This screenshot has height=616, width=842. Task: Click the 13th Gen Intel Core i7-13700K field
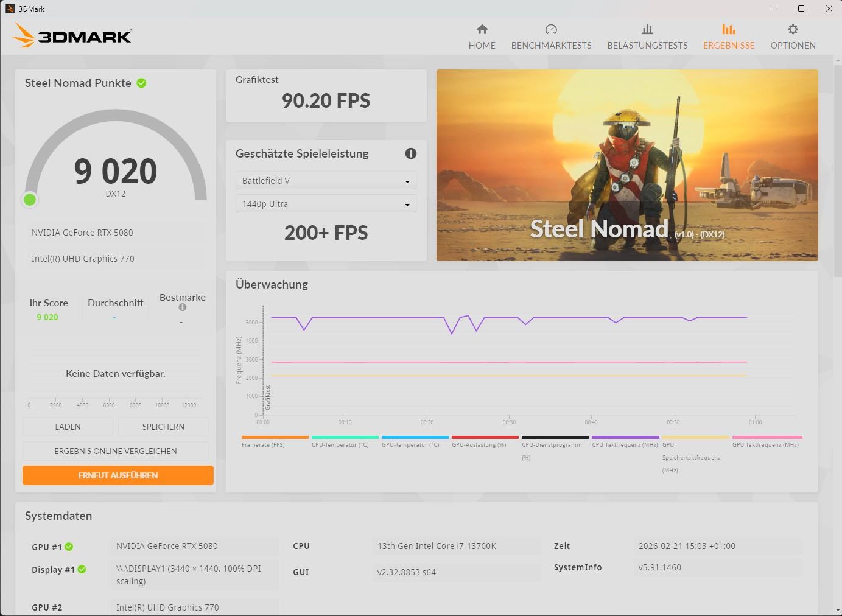pyautogui.click(x=456, y=546)
